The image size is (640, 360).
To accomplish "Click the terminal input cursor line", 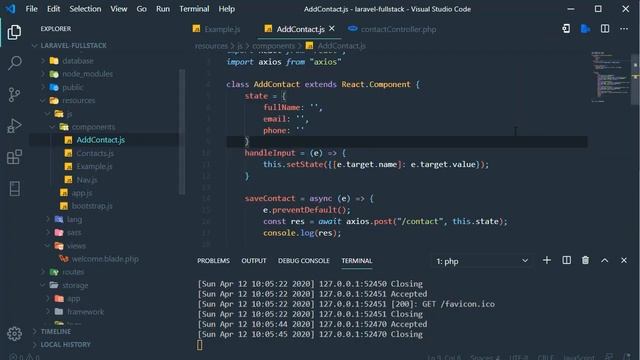I will (x=200, y=345).
